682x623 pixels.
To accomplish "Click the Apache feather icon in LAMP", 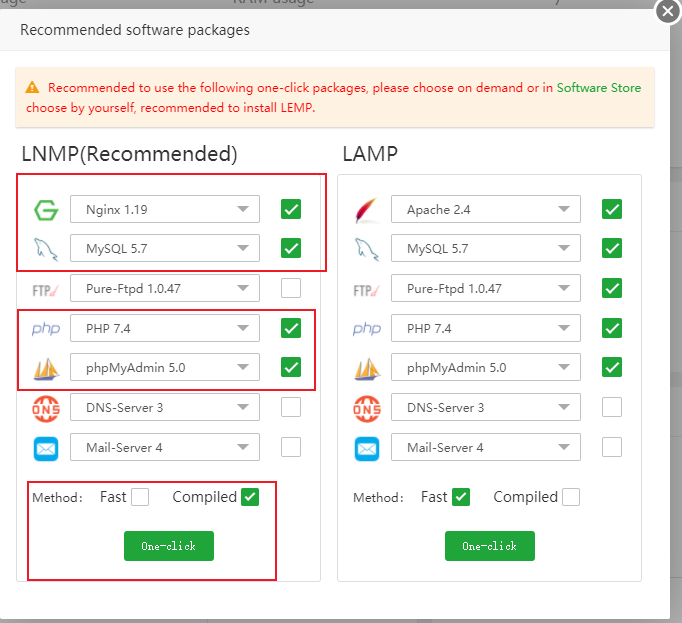I will 367,210.
